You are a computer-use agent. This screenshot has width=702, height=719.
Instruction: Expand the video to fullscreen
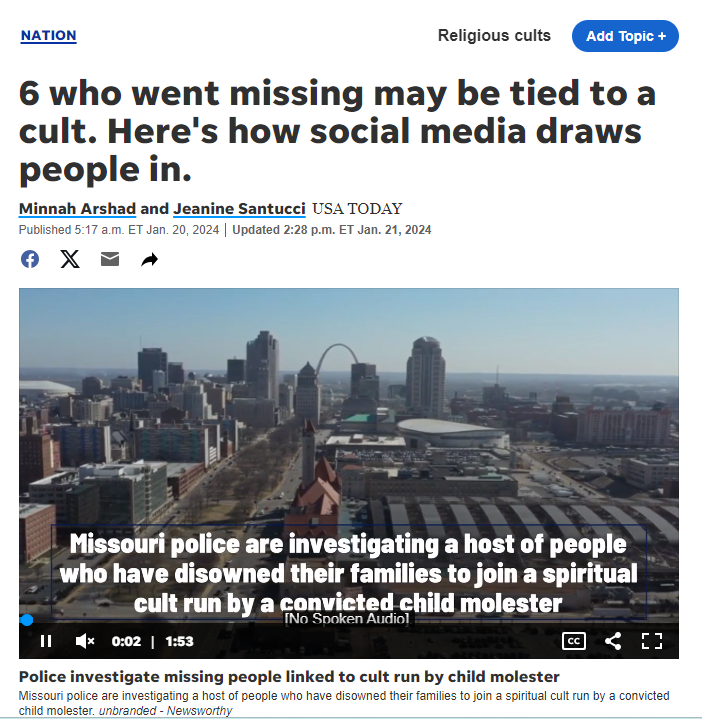click(652, 641)
